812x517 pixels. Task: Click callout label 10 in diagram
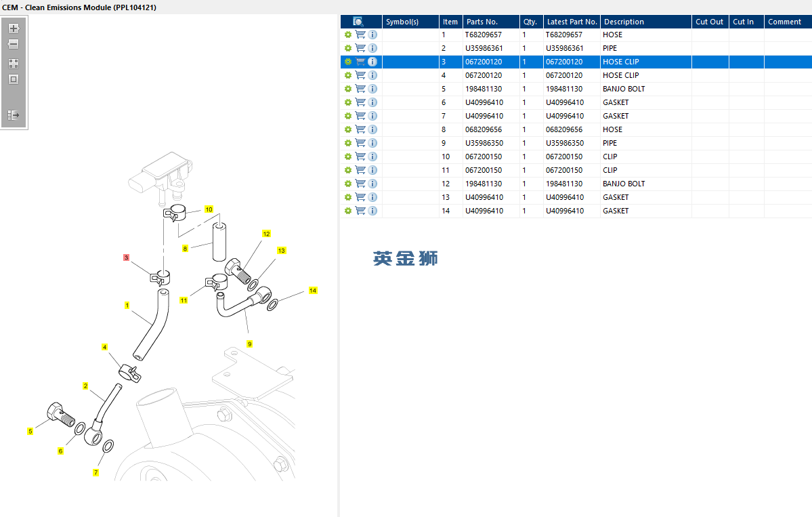209,209
